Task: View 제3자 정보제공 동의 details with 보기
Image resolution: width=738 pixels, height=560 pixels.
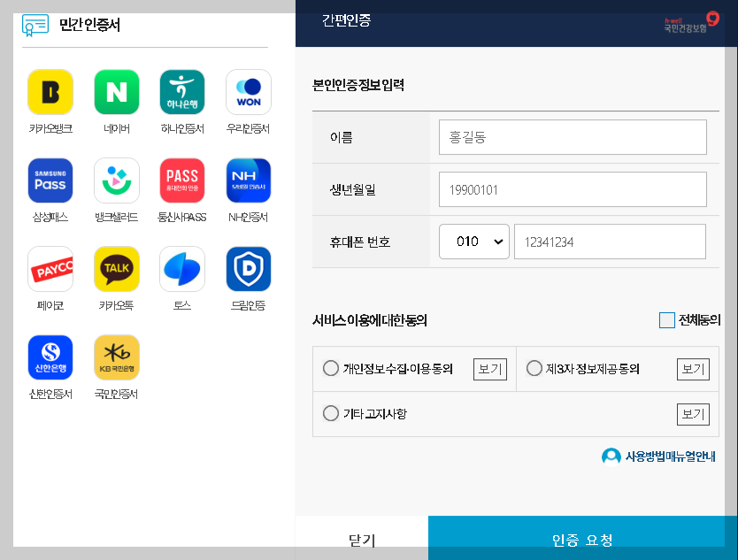Action: click(693, 369)
